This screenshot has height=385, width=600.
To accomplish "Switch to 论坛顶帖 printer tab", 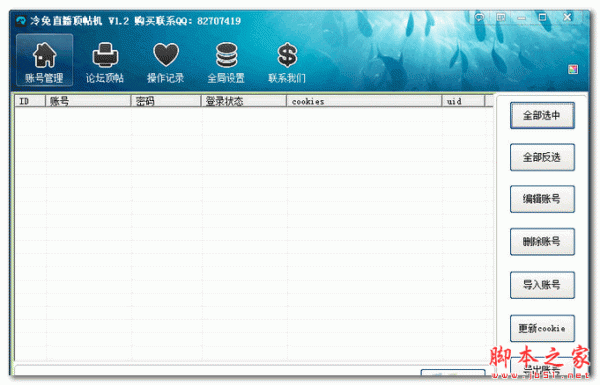I will 105,63.
